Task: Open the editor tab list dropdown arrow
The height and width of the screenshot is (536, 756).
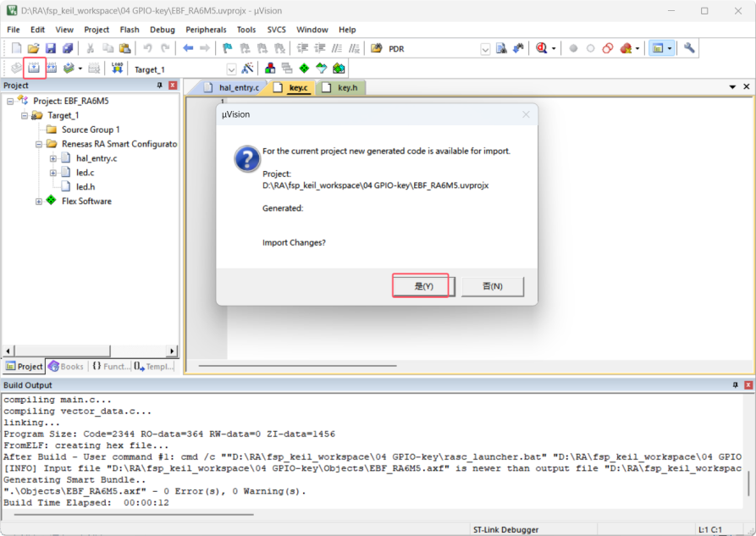Action: [732, 87]
